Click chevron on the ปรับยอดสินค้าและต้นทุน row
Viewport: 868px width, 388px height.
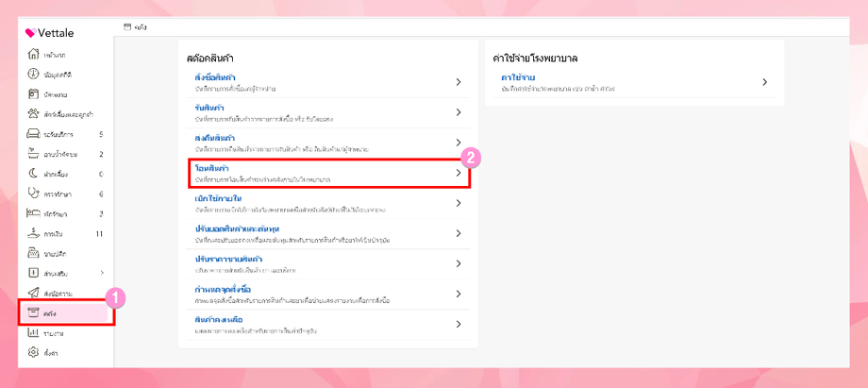(x=459, y=233)
